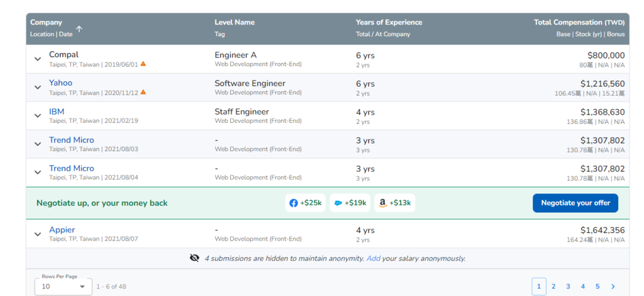
Task: Click the $1,642,356 compensation value
Action: click(x=602, y=231)
